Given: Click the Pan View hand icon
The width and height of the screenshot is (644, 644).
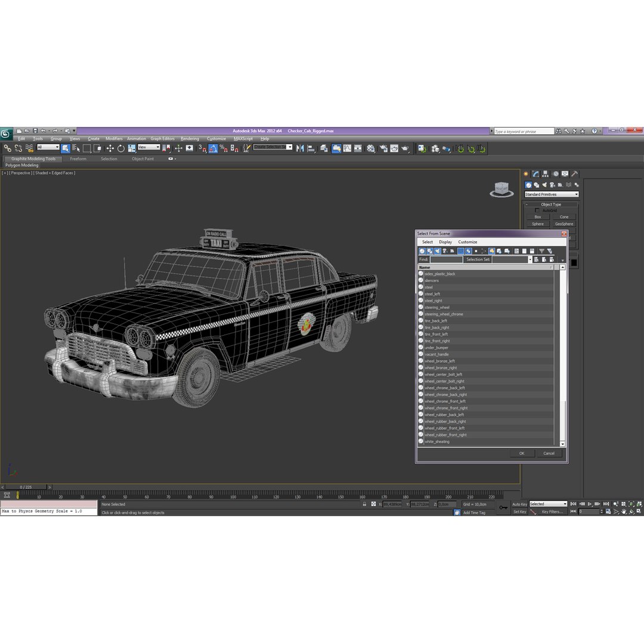Looking at the screenshot, I should tap(624, 512).
